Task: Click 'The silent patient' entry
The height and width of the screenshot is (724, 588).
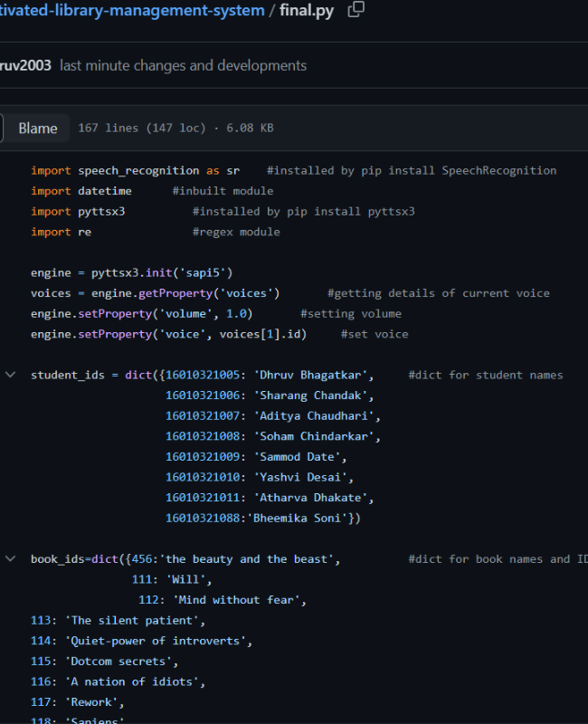Action: click(118, 620)
